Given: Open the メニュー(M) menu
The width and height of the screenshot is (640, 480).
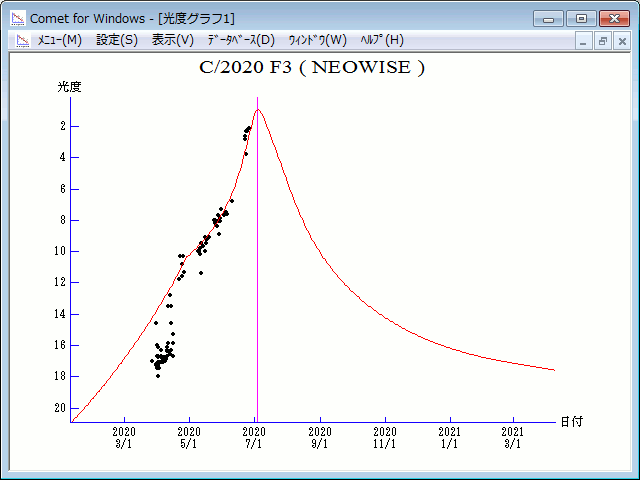Looking at the screenshot, I should (x=59, y=40).
